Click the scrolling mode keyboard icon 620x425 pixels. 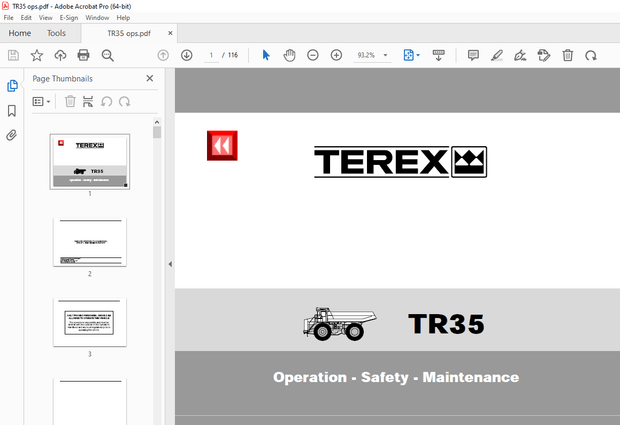tap(439, 55)
